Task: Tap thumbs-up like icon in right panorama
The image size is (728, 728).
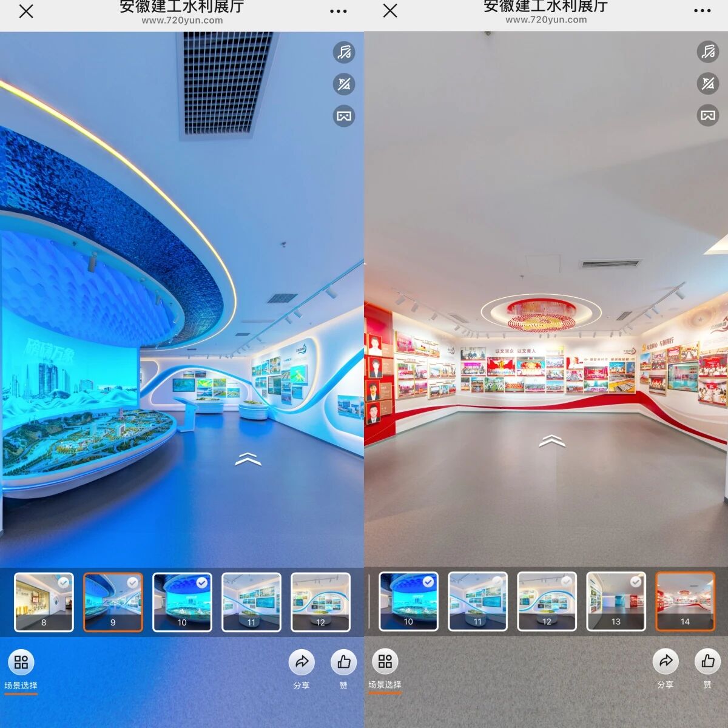Action: pos(707,661)
